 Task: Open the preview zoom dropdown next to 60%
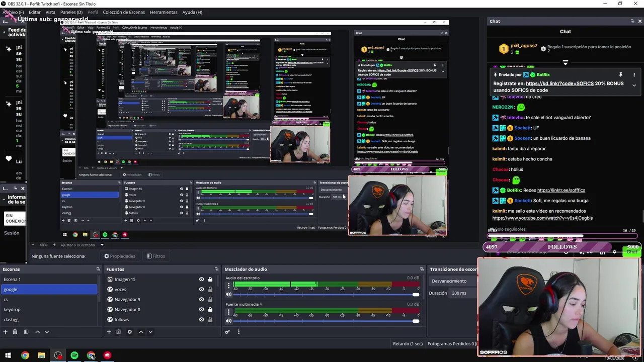[102, 245]
